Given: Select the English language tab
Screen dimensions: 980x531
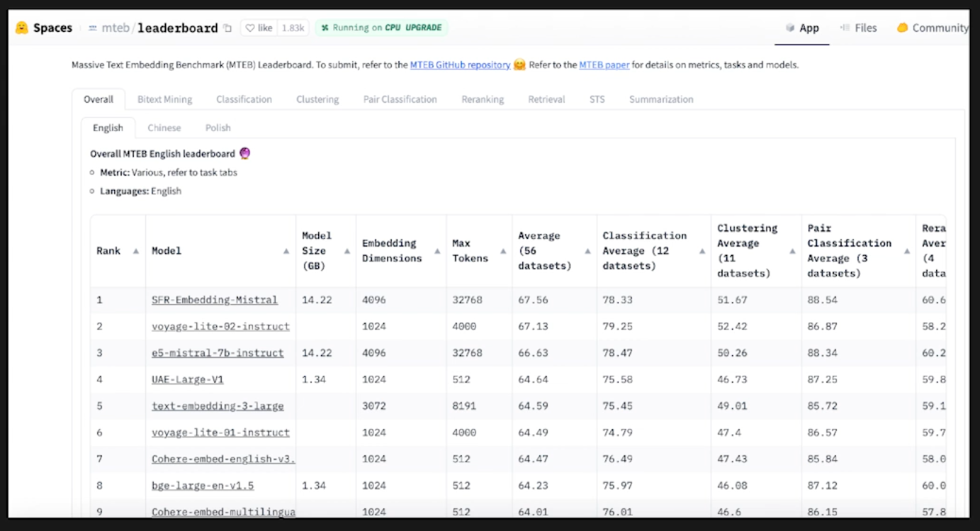Looking at the screenshot, I should [x=108, y=128].
